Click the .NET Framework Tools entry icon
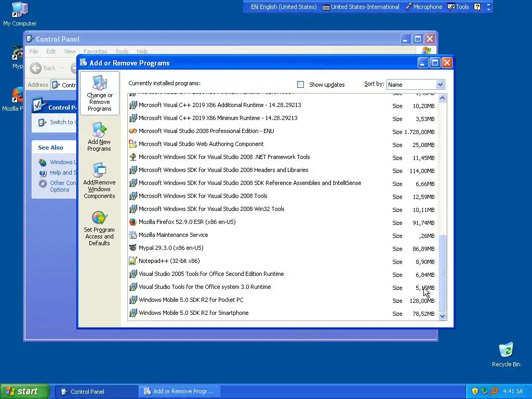Image resolution: width=532 pixels, height=399 pixels. (x=133, y=157)
